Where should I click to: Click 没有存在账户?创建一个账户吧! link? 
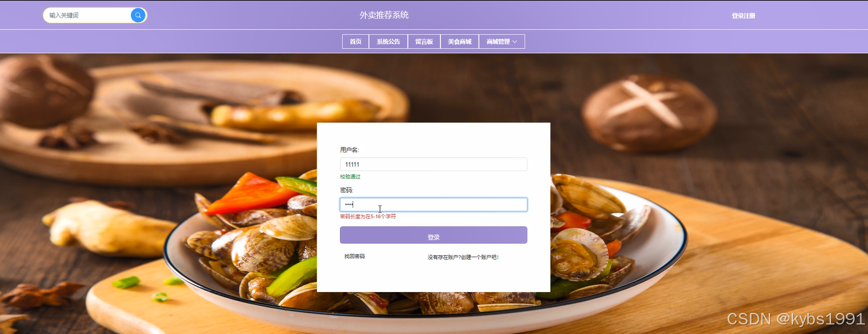[463, 257]
